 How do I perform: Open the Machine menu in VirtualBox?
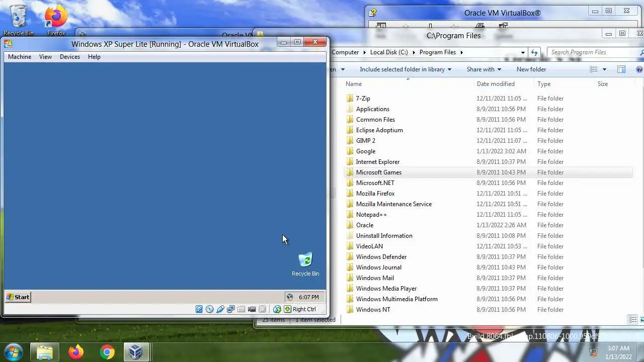[20, 57]
